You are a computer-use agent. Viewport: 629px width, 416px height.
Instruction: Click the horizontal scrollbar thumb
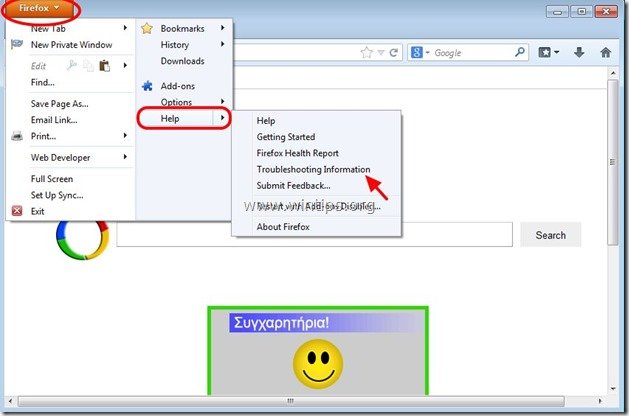click(x=291, y=401)
